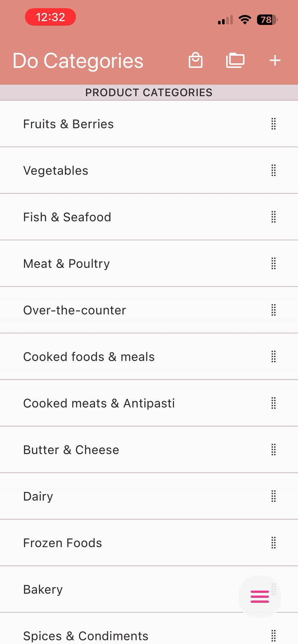Tap the red 12:32 time pill
The height and width of the screenshot is (644, 298).
(50, 17)
